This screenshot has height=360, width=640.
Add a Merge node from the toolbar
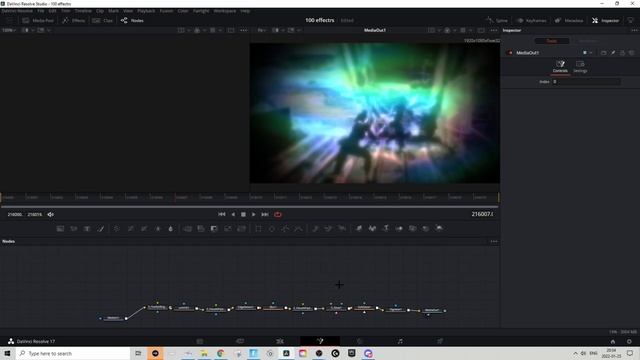187,229
